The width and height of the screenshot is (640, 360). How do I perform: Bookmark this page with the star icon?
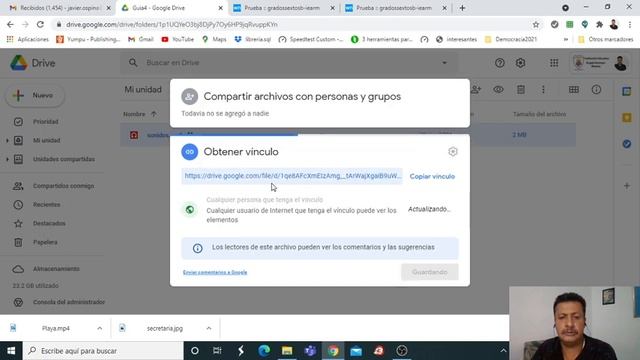tap(536, 24)
